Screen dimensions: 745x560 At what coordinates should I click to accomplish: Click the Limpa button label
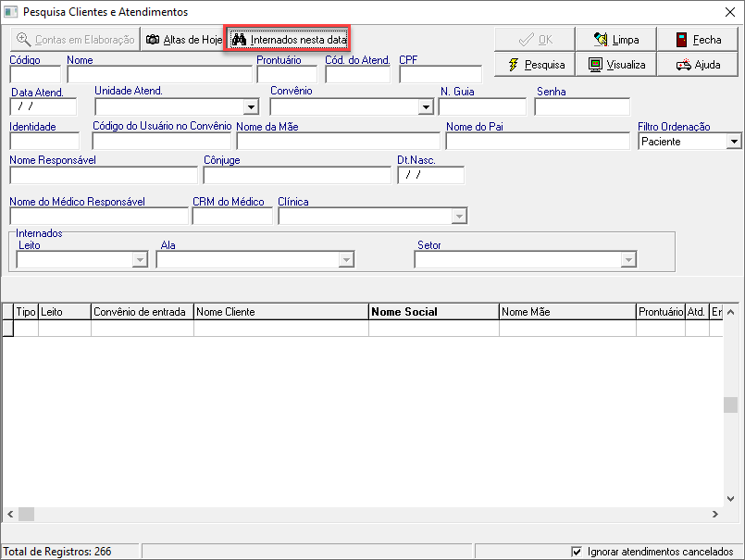coord(626,40)
